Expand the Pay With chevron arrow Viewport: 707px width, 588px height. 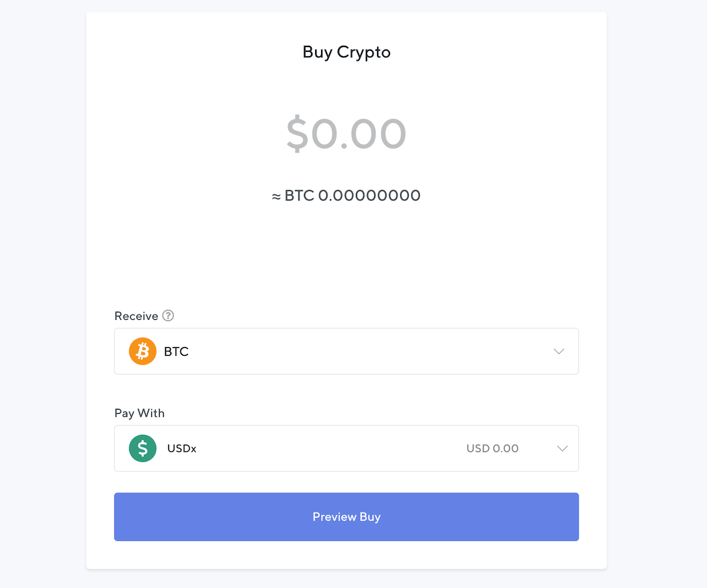point(562,448)
